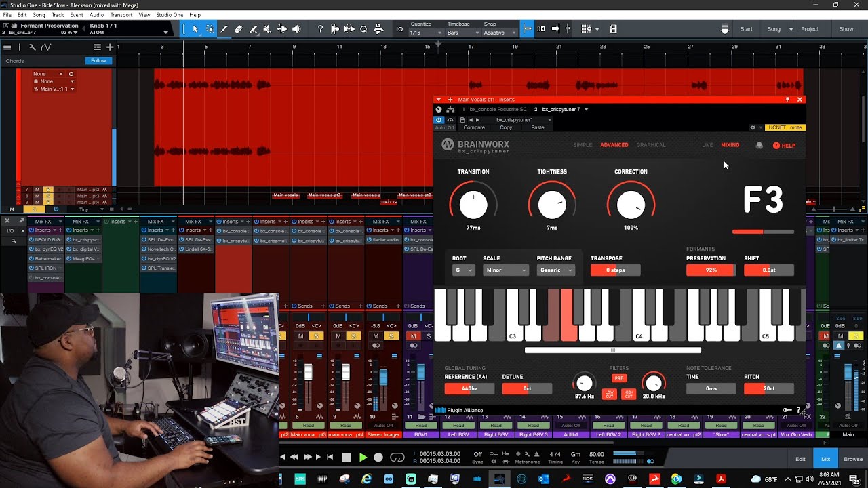
Task: Toggle the Loop button in transport
Action: click(x=397, y=457)
